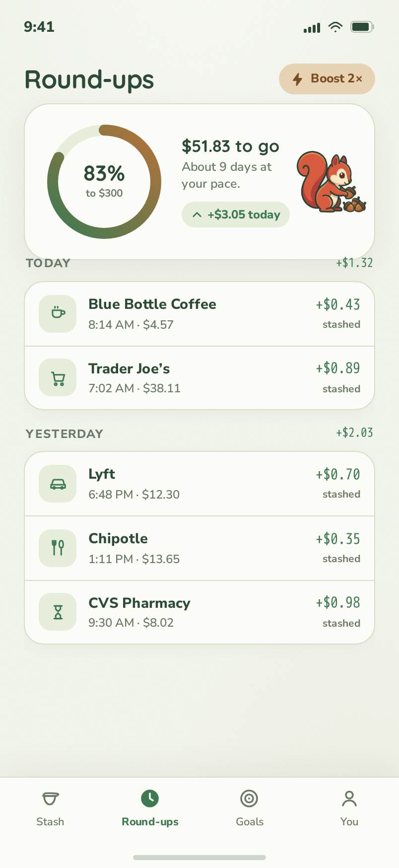Activate the Boost 2× button

click(327, 79)
